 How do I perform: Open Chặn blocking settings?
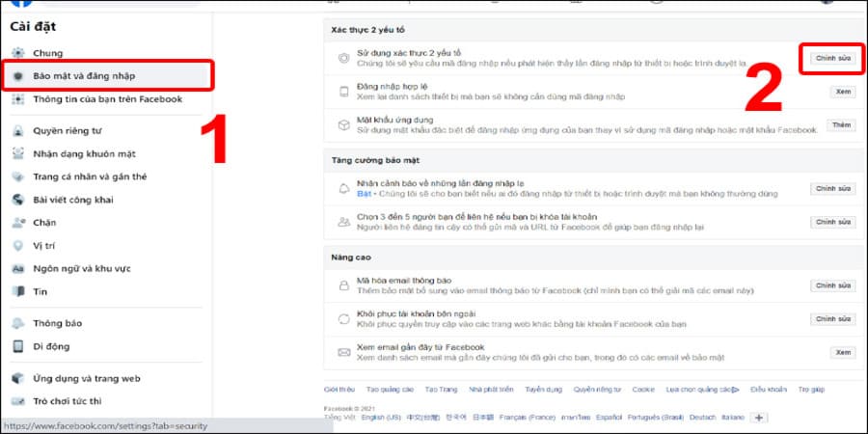(x=44, y=223)
